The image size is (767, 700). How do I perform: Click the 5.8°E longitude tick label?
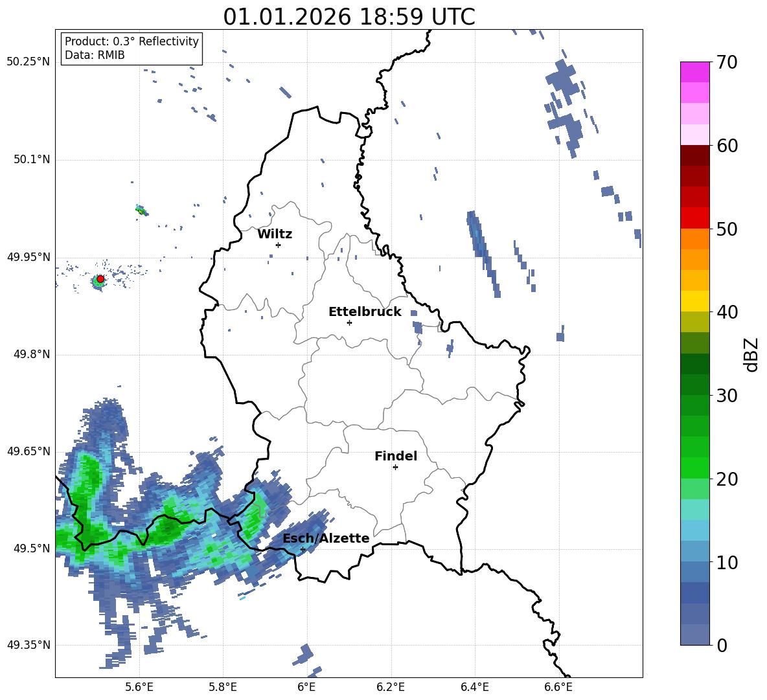[x=223, y=688]
